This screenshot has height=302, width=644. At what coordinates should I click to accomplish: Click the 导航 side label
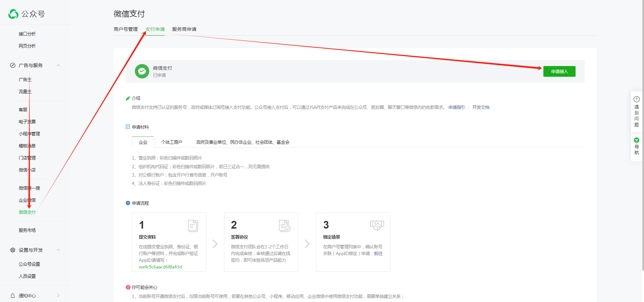pyautogui.click(x=636, y=149)
